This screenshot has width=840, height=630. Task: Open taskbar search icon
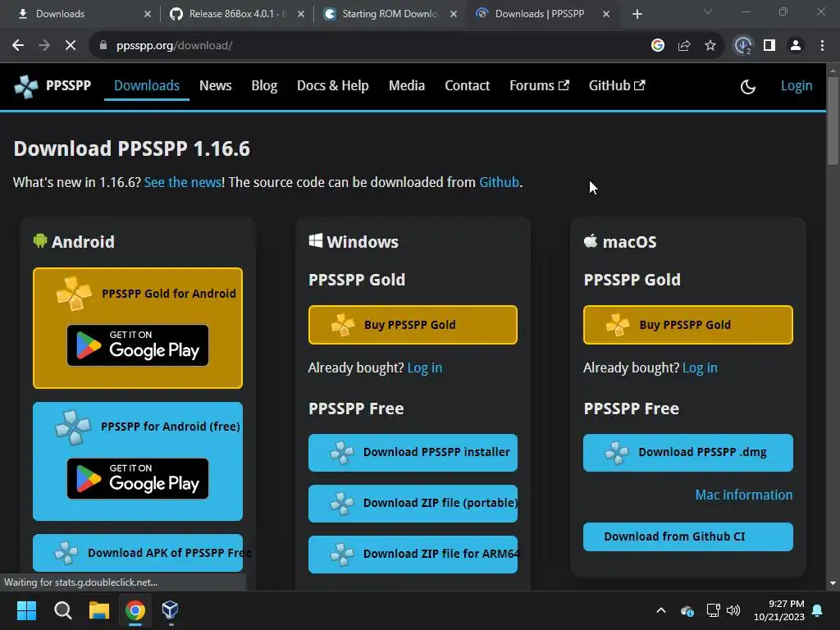(63, 610)
